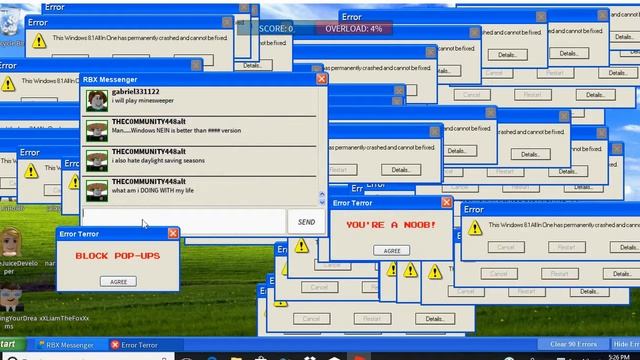Screen dimensions: 640x360
Task: Click the Hide Errors button on the taskbar
Action: (x=625, y=344)
